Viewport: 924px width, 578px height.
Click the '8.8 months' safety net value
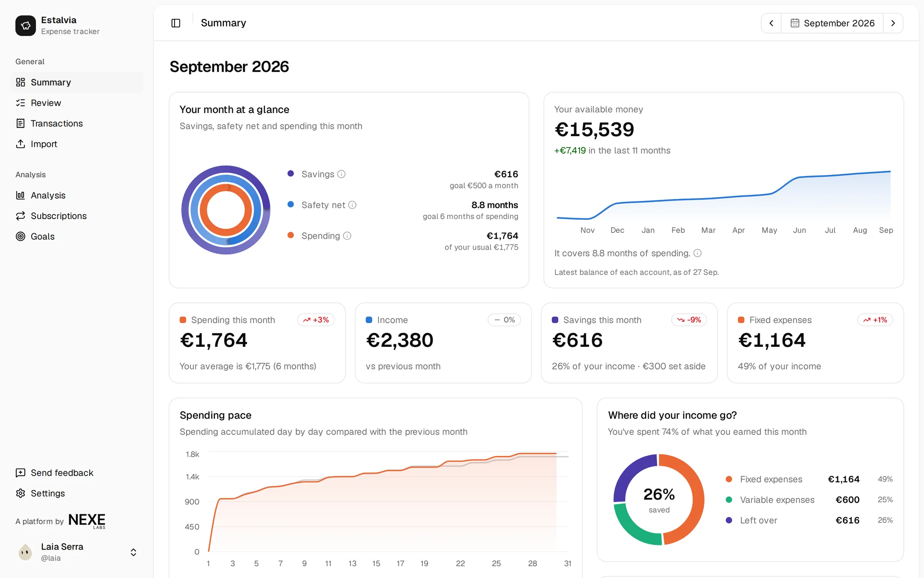(x=495, y=205)
